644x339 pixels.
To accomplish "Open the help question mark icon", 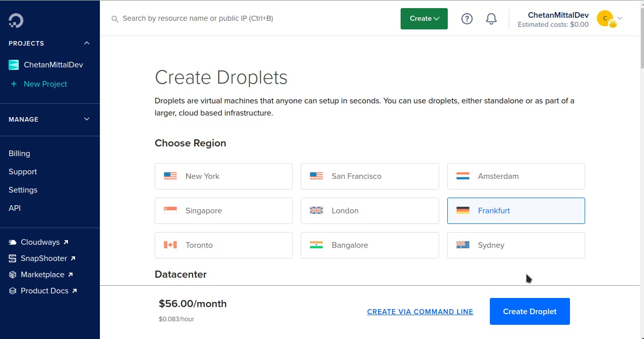I will 467,19.
